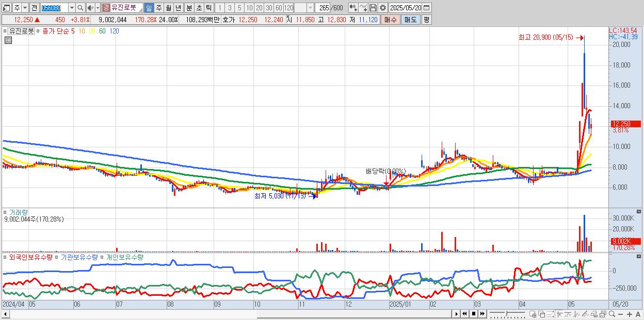Select the 3 interval button

tap(230, 8)
